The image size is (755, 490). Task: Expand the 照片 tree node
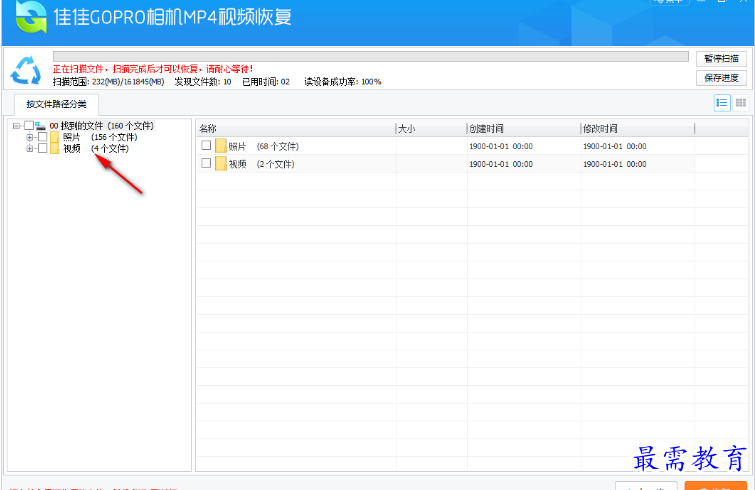click(30, 137)
